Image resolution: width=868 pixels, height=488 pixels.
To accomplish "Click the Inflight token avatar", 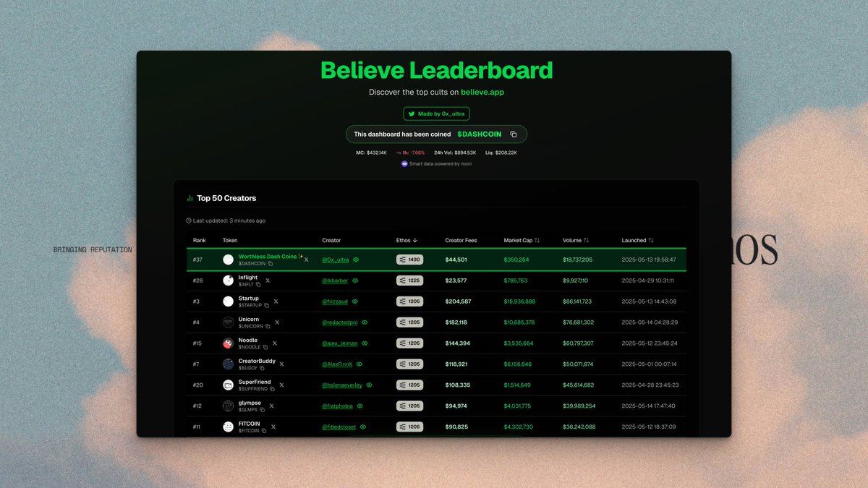I will pyautogui.click(x=228, y=281).
